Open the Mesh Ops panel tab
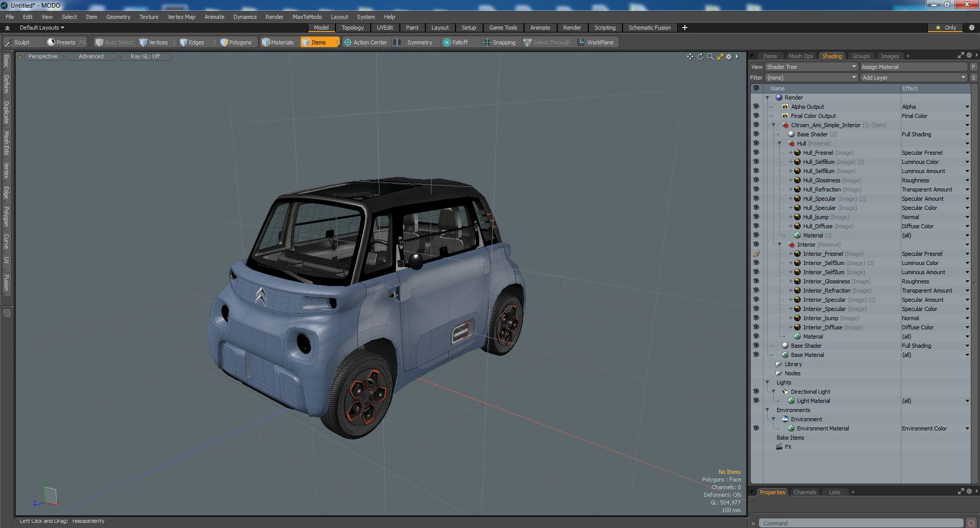Image resolution: width=980 pixels, height=528 pixels. (801, 56)
